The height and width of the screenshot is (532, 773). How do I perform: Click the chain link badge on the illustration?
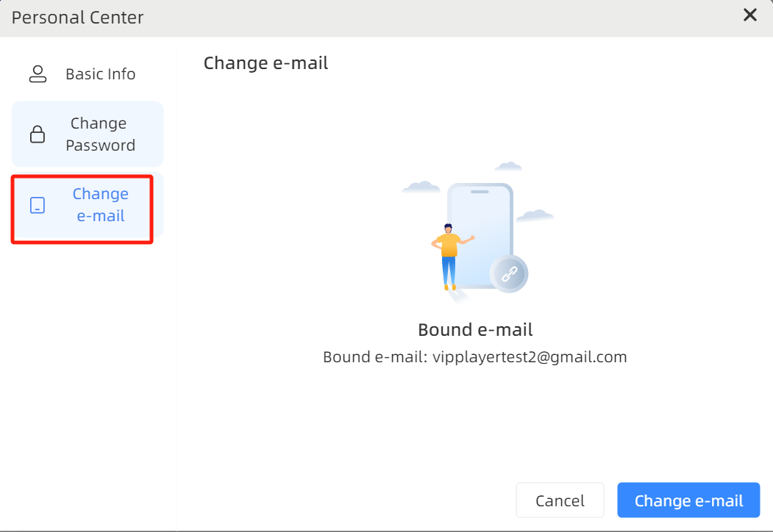tap(508, 274)
